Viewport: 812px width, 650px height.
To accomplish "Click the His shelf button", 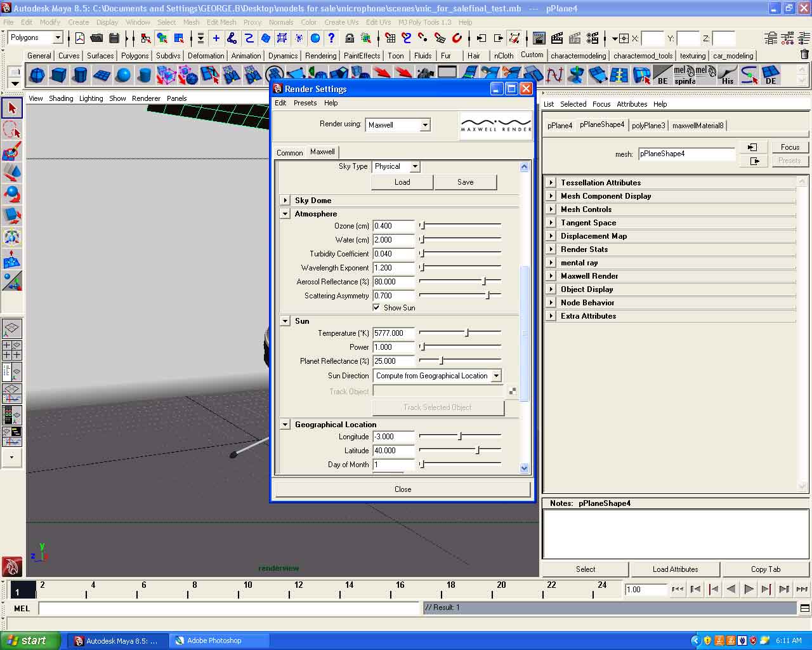I will tap(728, 76).
